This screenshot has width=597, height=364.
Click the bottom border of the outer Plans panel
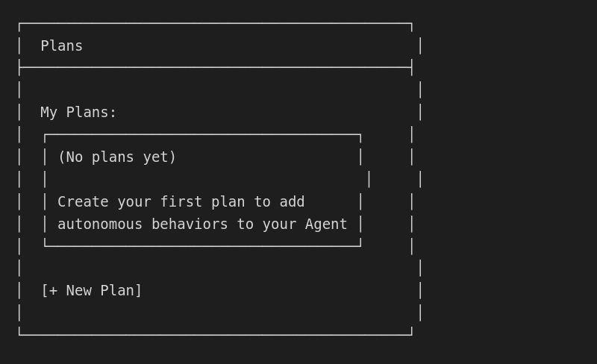pos(215,334)
